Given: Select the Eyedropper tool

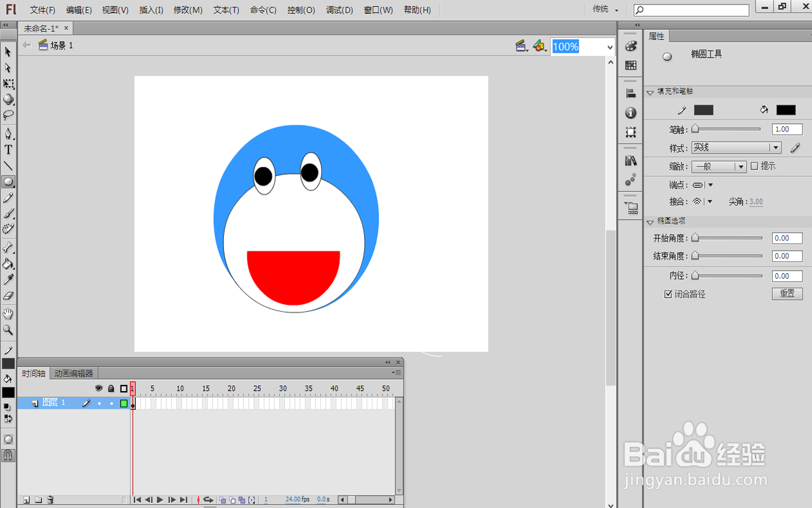Looking at the screenshot, I should point(8,279).
